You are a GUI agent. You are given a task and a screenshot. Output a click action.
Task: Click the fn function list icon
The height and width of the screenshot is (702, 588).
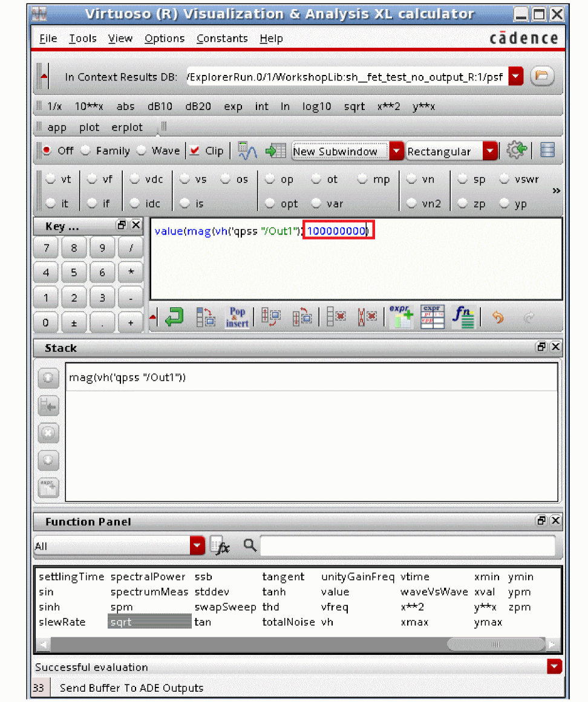tap(463, 317)
